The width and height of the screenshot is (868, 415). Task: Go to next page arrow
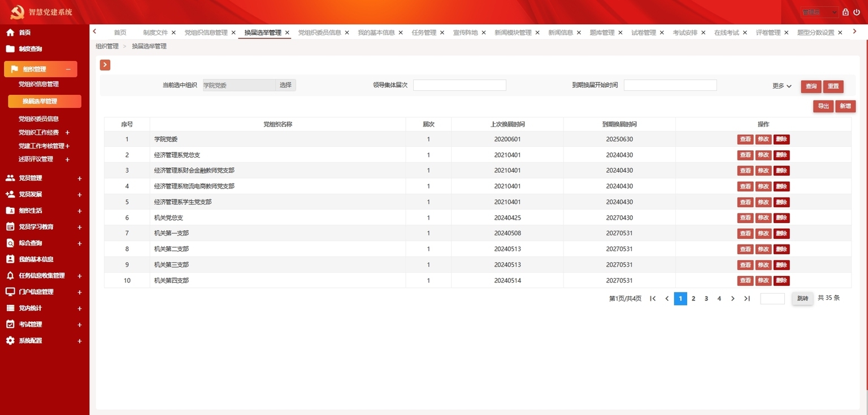coord(733,299)
